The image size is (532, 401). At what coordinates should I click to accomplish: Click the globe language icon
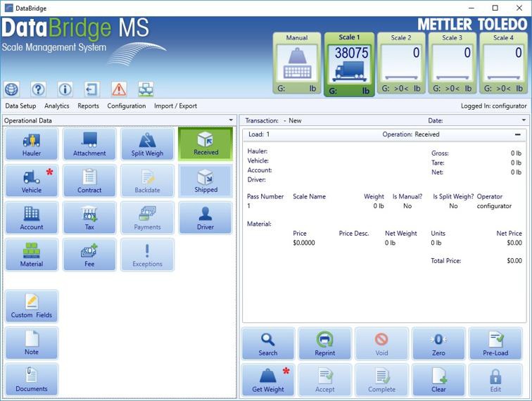click(x=11, y=89)
